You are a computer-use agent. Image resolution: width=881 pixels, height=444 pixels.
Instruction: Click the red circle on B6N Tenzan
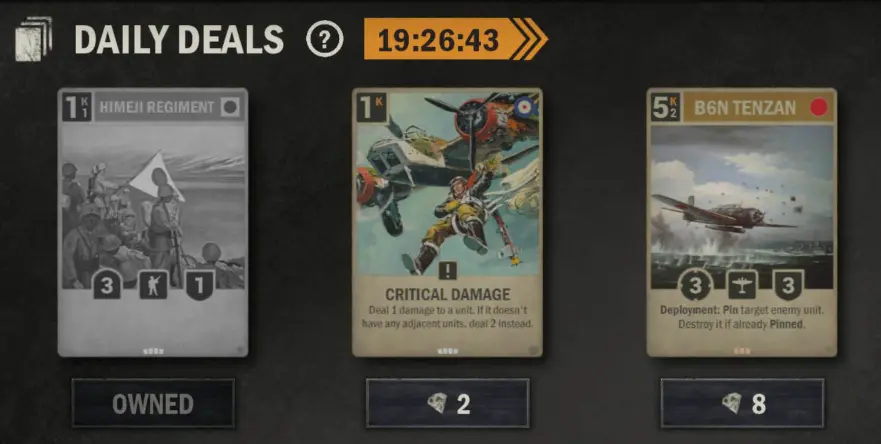click(819, 107)
